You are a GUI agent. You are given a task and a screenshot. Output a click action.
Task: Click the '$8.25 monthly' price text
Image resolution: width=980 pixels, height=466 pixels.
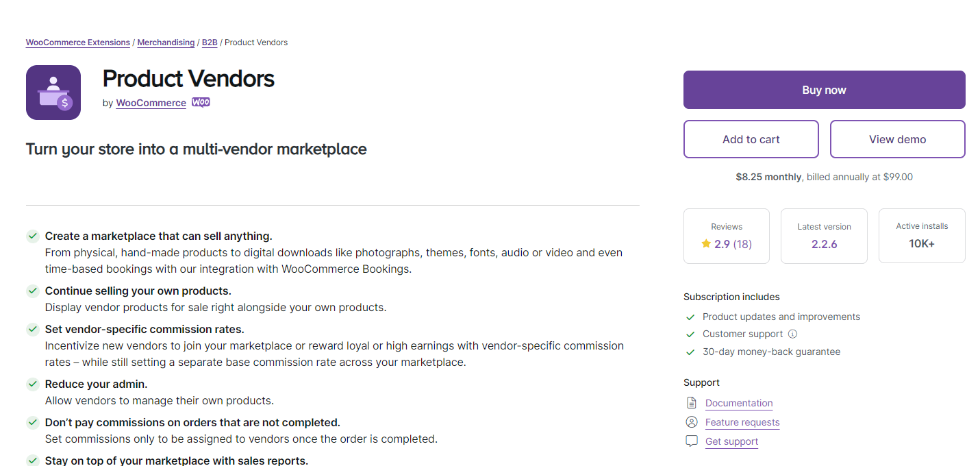click(x=768, y=177)
